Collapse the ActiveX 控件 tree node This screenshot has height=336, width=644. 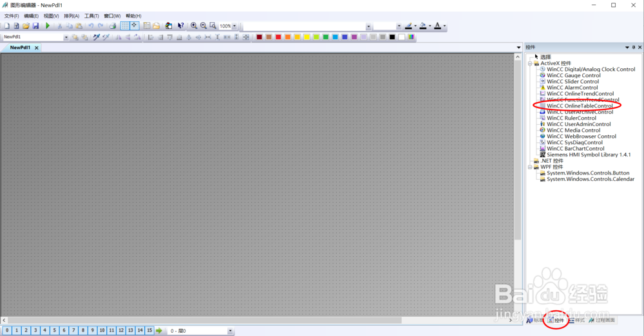(530, 63)
